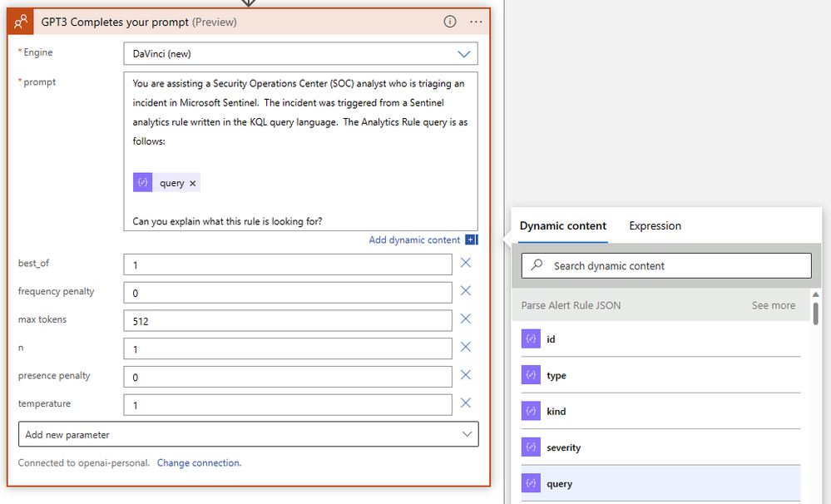Open the ellipsis menu on GPT3 action
The image size is (831, 504).
pyautogui.click(x=476, y=22)
